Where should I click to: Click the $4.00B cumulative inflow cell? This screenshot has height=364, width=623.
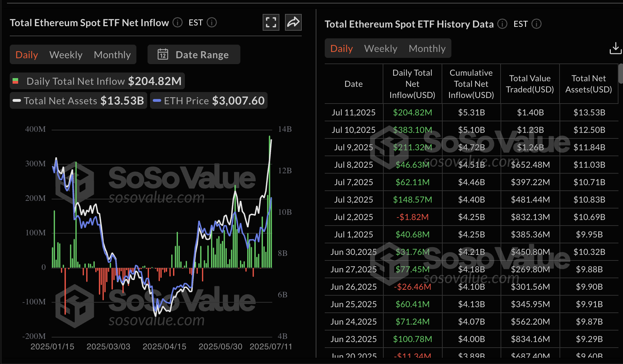472,339
